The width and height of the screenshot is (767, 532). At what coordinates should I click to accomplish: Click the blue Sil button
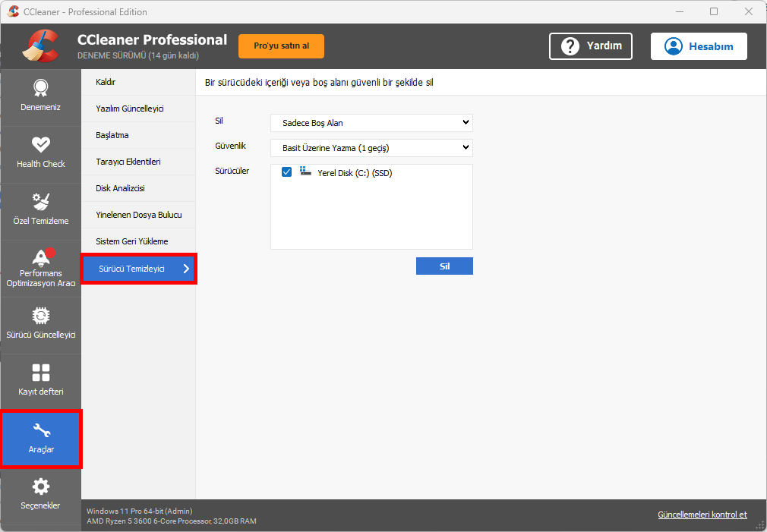pos(444,266)
